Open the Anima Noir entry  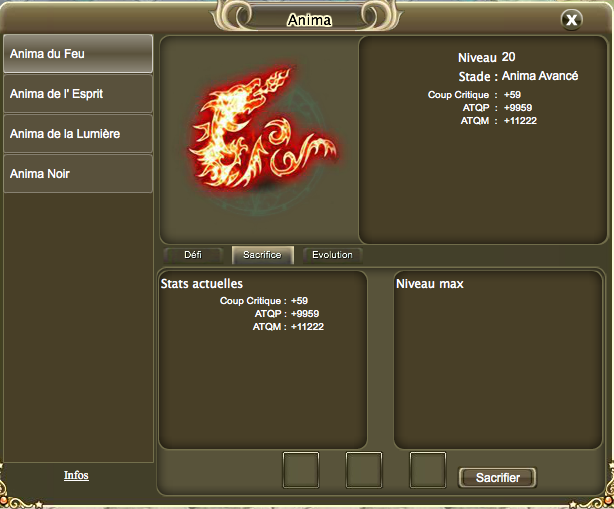pyautogui.click(x=78, y=174)
